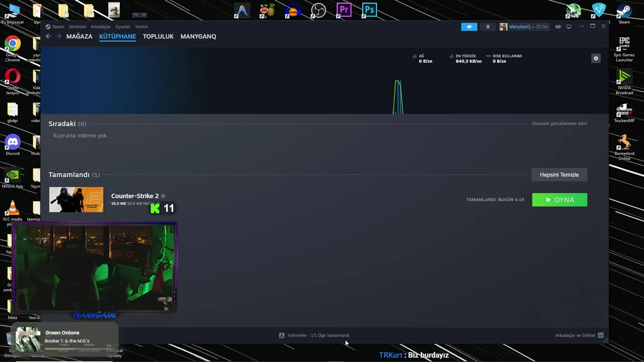
Task: Click İndirmeler - 1/1 Öğe Tamamlandı status
Action: 318,335
